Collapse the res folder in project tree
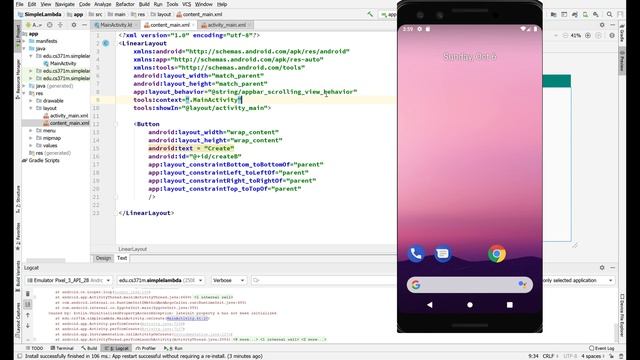The width and height of the screenshot is (640, 360). 24,93
